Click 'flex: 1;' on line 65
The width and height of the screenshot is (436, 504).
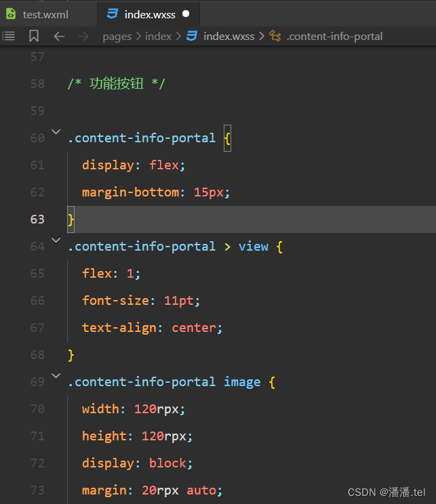coord(111,274)
